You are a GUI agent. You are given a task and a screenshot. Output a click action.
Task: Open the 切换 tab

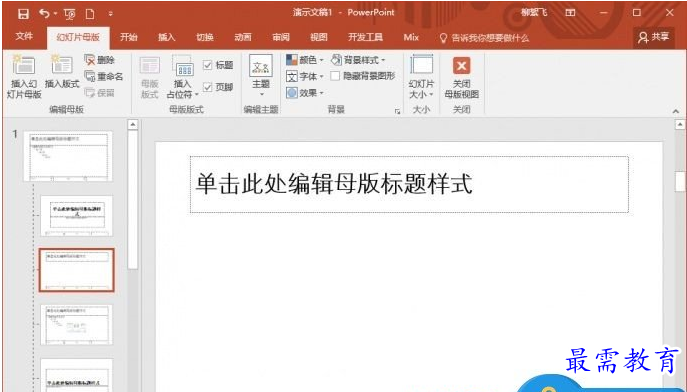tap(205, 38)
